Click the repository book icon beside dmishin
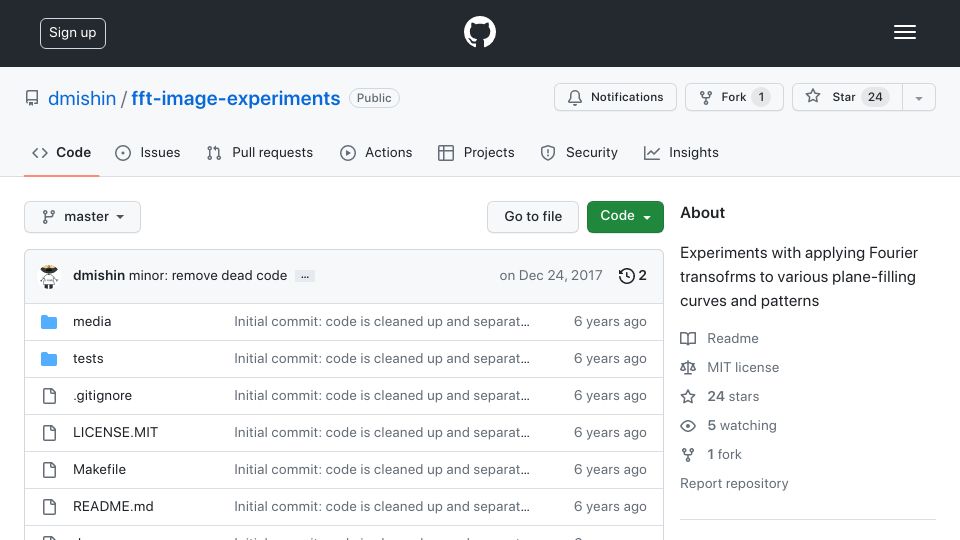960x540 pixels. [32, 98]
